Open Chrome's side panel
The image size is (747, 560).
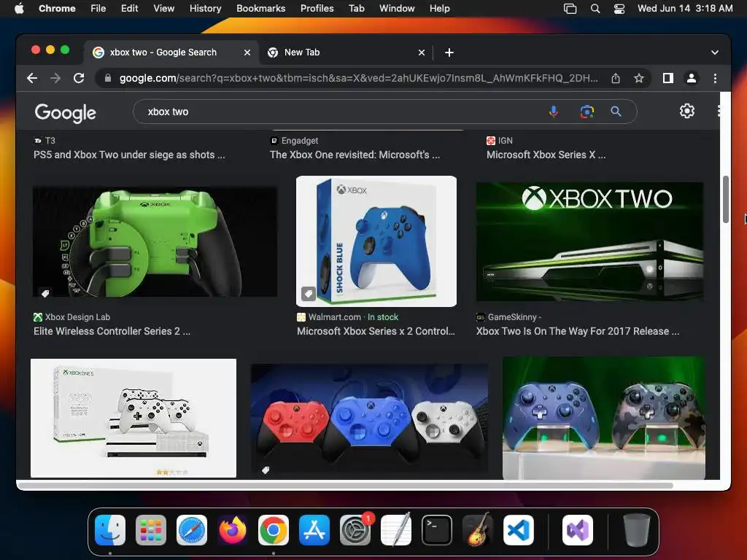coord(668,78)
